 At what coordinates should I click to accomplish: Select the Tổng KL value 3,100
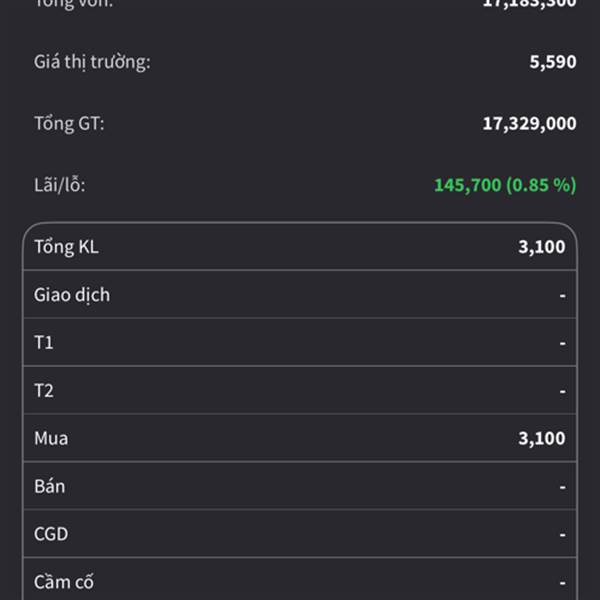(x=541, y=247)
